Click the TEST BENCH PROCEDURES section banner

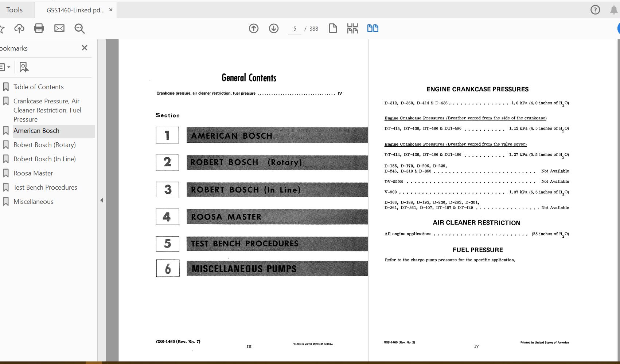[x=277, y=244]
